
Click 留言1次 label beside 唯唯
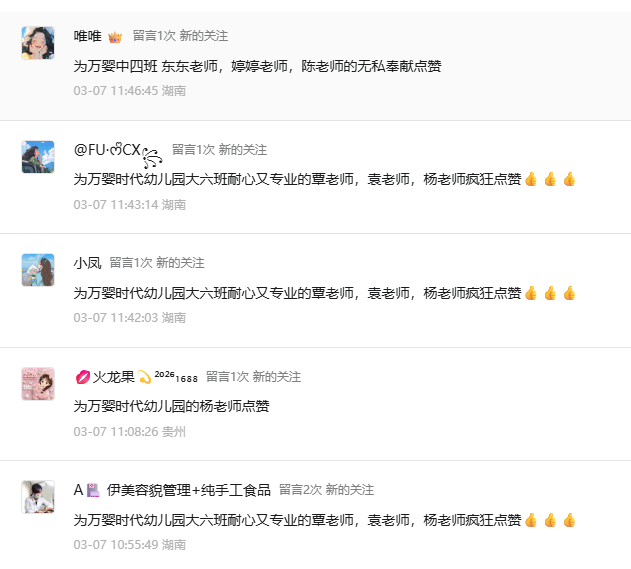[154, 36]
